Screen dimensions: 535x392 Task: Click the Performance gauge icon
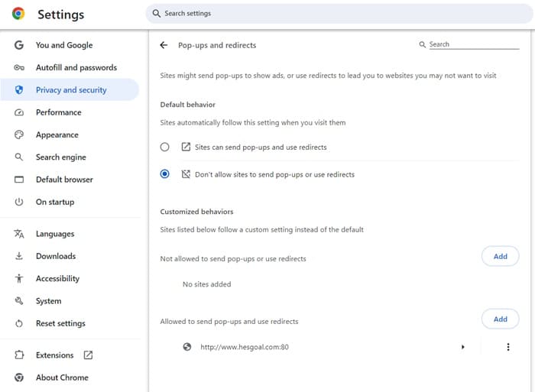click(19, 112)
